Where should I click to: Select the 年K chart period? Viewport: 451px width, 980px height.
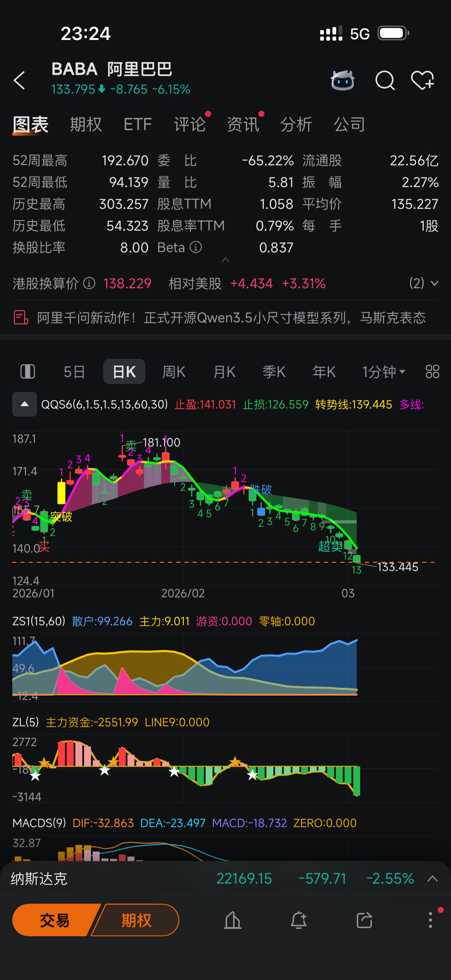[x=324, y=372]
